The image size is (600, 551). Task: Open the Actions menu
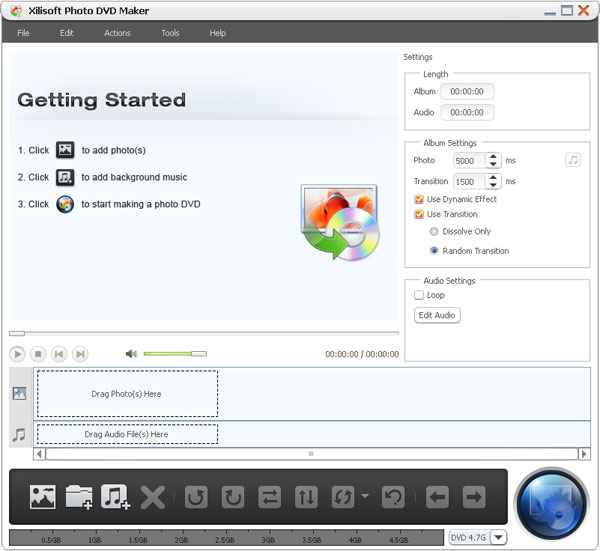(x=117, y=33)
